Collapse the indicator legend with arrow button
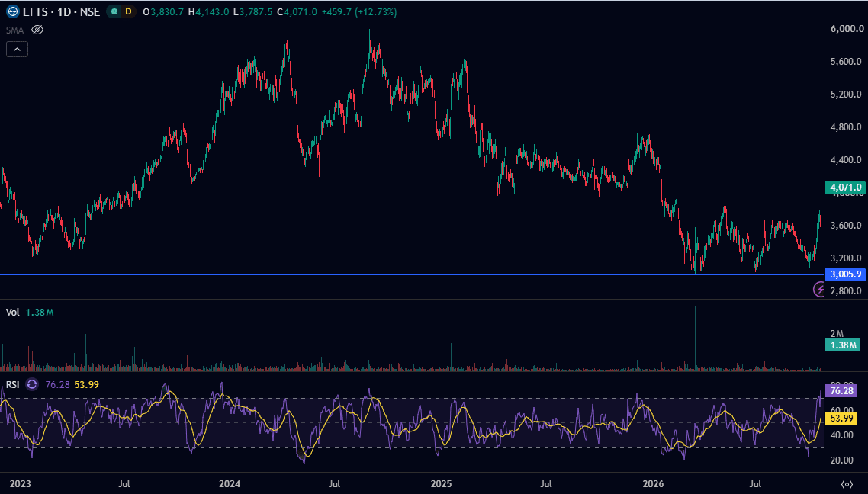The image size is (868, 494). [17, 50]
